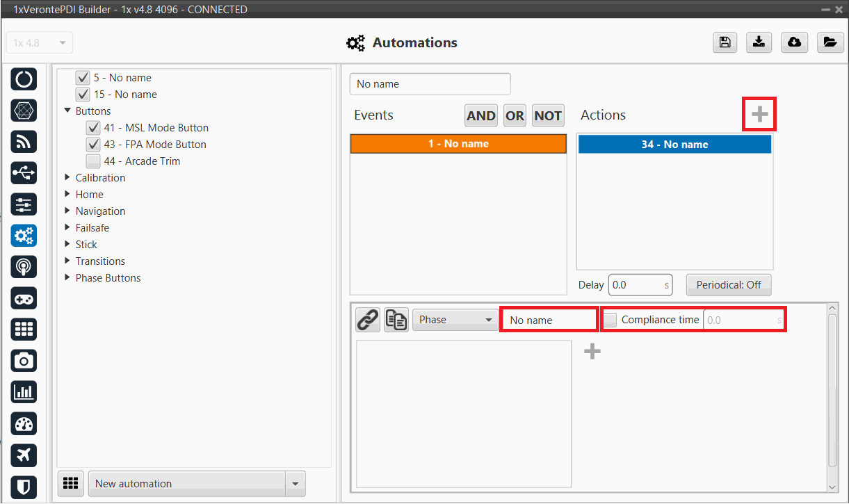Toggle the Compliance time checkbox
Viewport: 849px width, 504px height.
[x=610, y=320]
